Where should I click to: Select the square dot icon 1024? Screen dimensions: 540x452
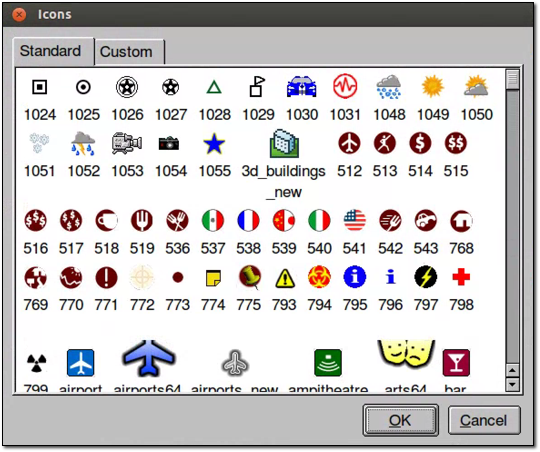pyautogui.click(x=40, y=87)
